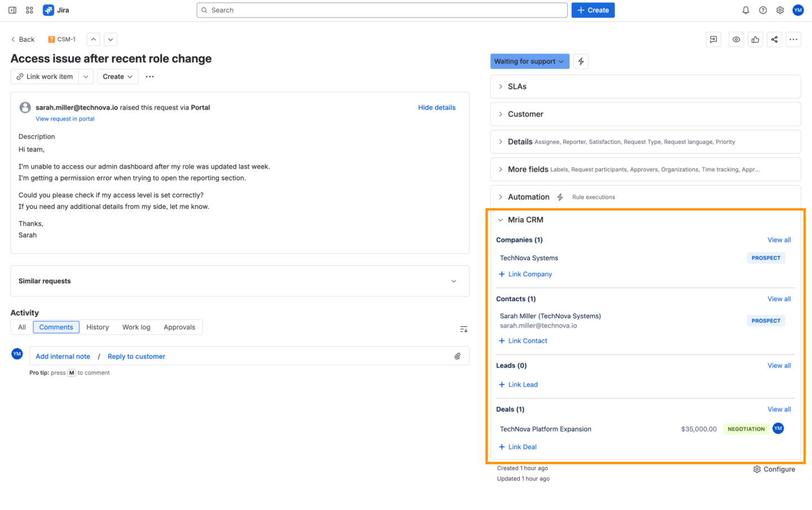
Task: Click the lightning bolt actions icon
Action: [x=581, y=61]
